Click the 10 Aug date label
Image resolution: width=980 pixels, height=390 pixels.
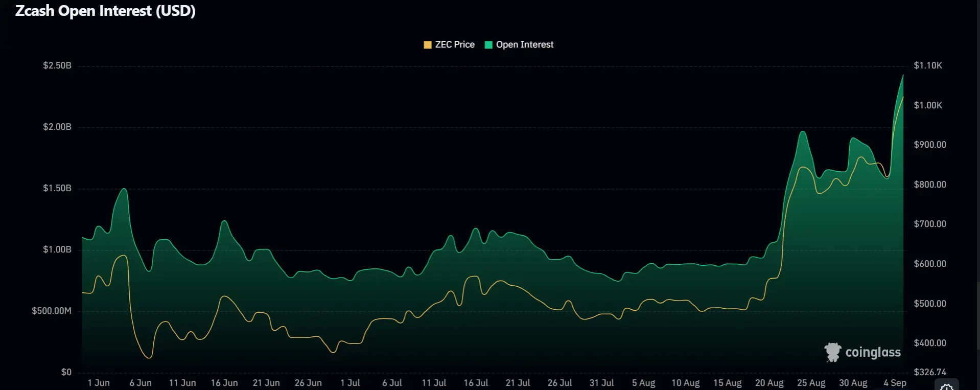[x=685, y=383]
